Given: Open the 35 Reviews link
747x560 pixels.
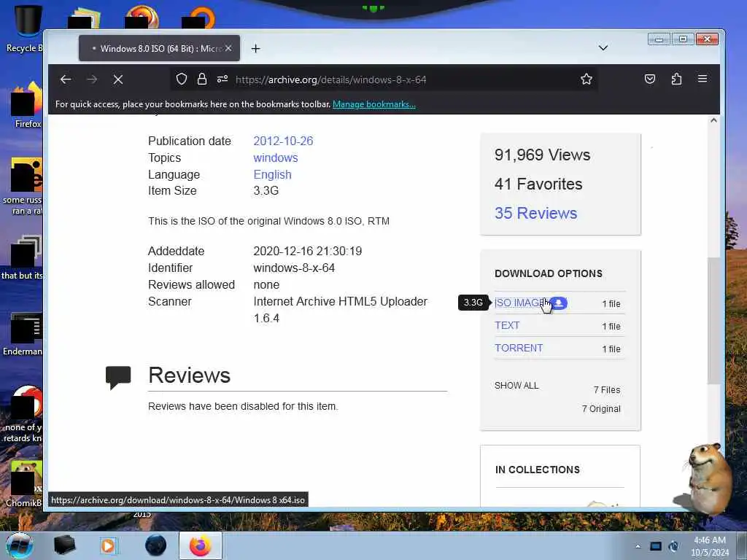Looking at the screenshot, I should click(535, 213).
